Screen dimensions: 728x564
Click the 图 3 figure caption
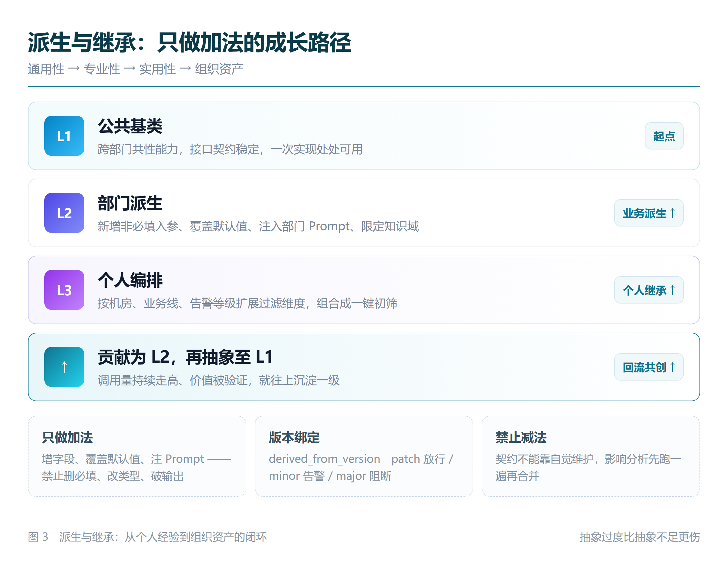[x=147, y=537]
